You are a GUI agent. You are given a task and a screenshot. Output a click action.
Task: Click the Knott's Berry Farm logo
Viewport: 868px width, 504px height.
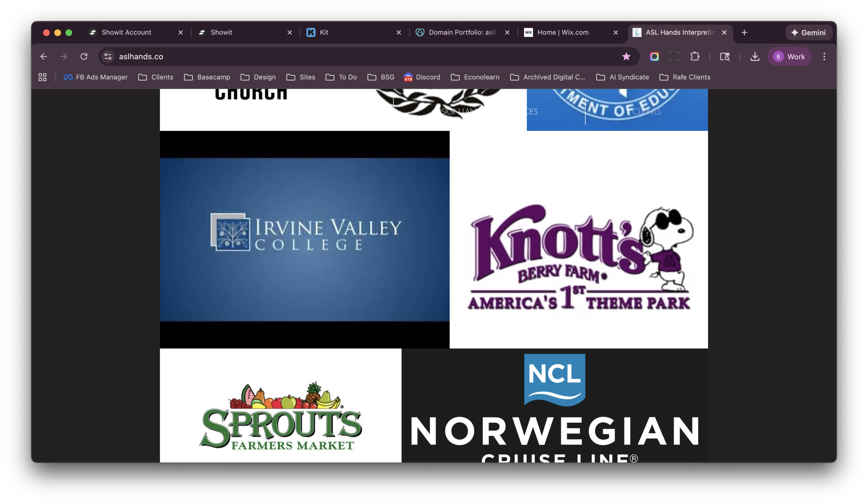tap(579, 257)
